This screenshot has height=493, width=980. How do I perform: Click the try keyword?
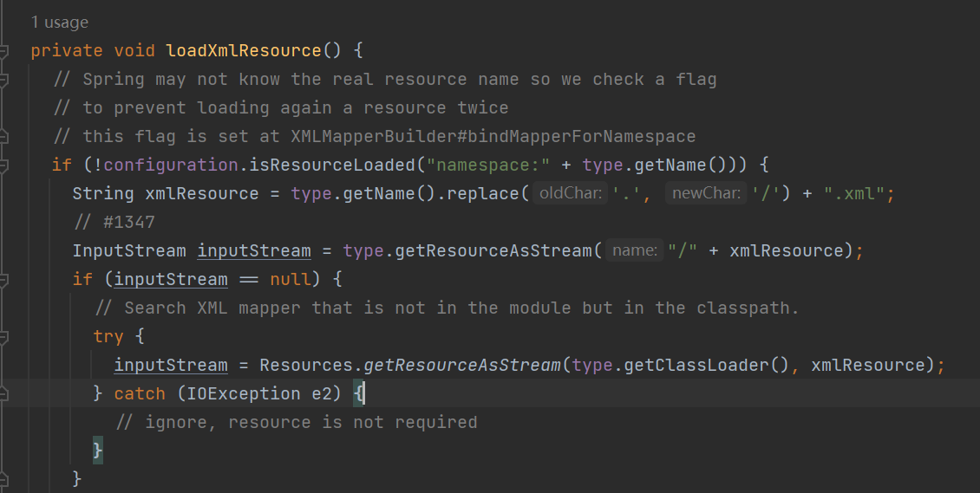click(108, 336)
